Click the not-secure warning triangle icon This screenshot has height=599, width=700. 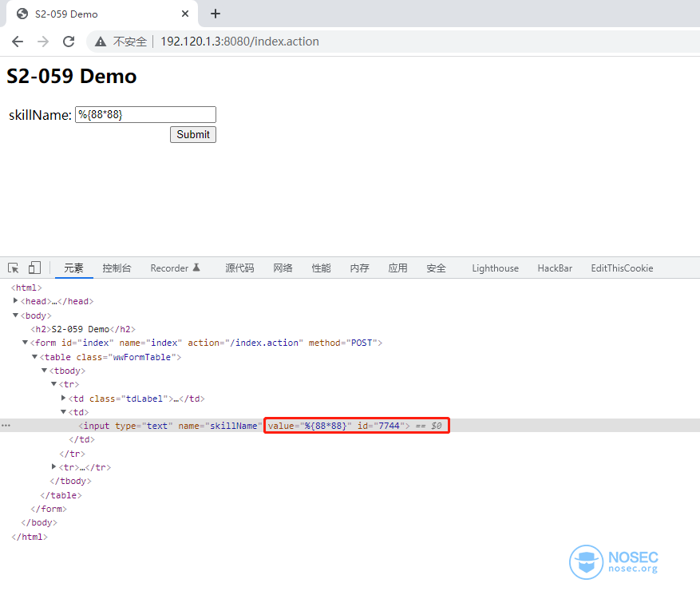101,42
